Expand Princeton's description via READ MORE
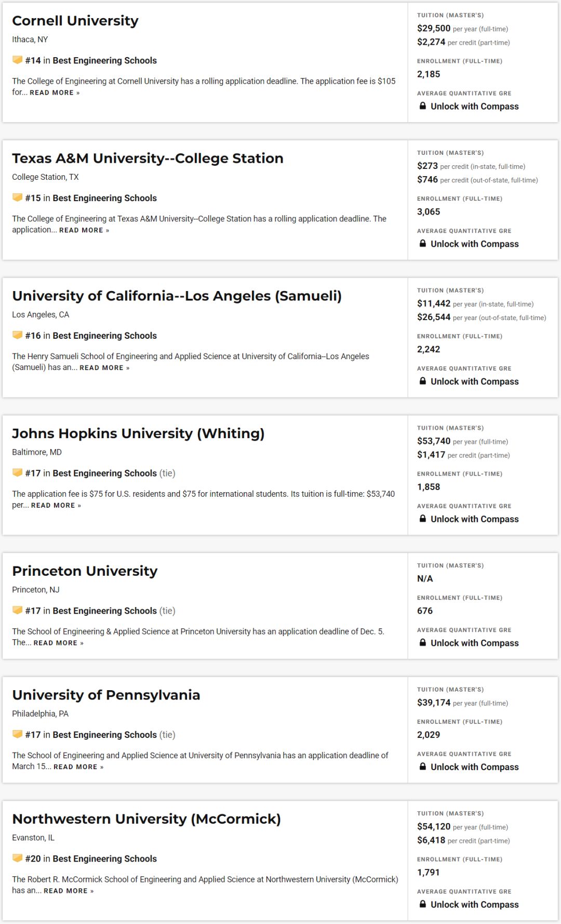The width and height of the screenshot is (561, 924). point(58,643)
